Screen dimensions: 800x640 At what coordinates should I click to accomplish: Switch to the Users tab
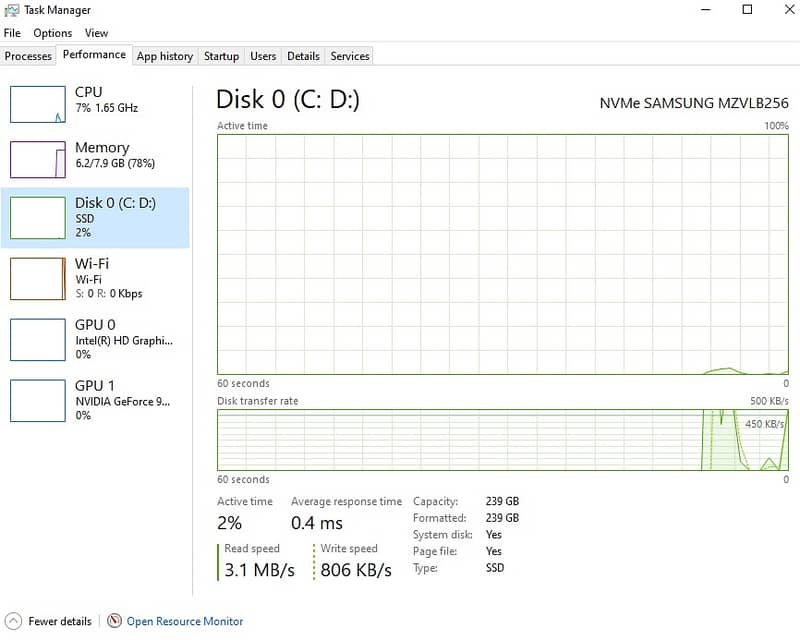(x=263, y=56)
